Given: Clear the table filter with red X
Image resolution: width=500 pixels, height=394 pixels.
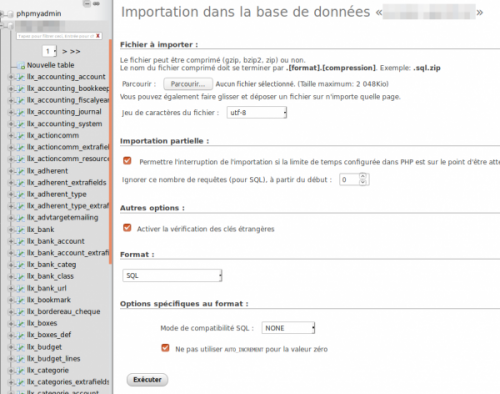Looking at the screenshot, I should tap(98, 36).
